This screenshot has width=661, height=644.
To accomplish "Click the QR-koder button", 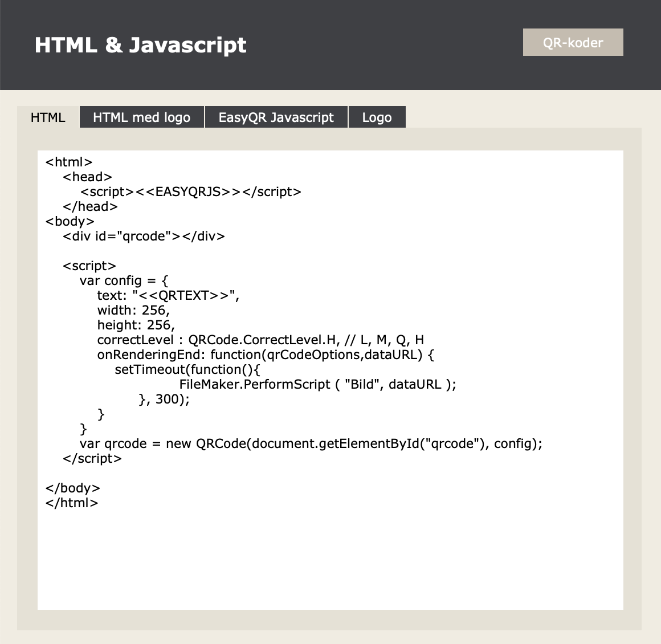I will point(573,42).
